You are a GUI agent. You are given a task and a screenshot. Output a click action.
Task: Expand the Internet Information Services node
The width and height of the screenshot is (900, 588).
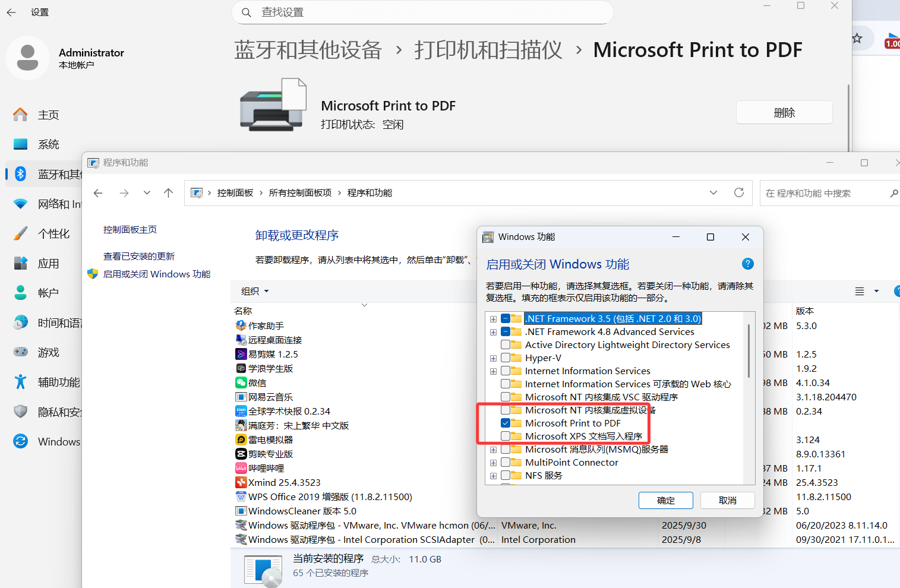click(493, 371)
